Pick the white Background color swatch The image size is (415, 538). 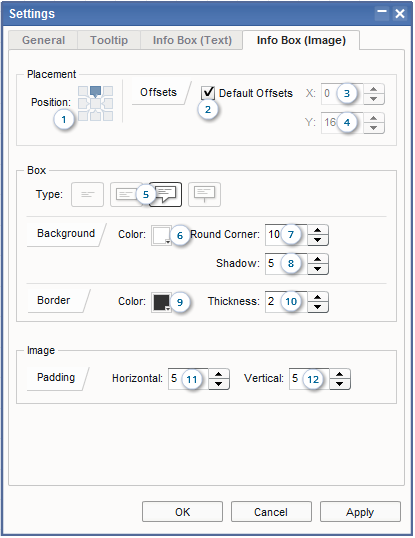160,235
